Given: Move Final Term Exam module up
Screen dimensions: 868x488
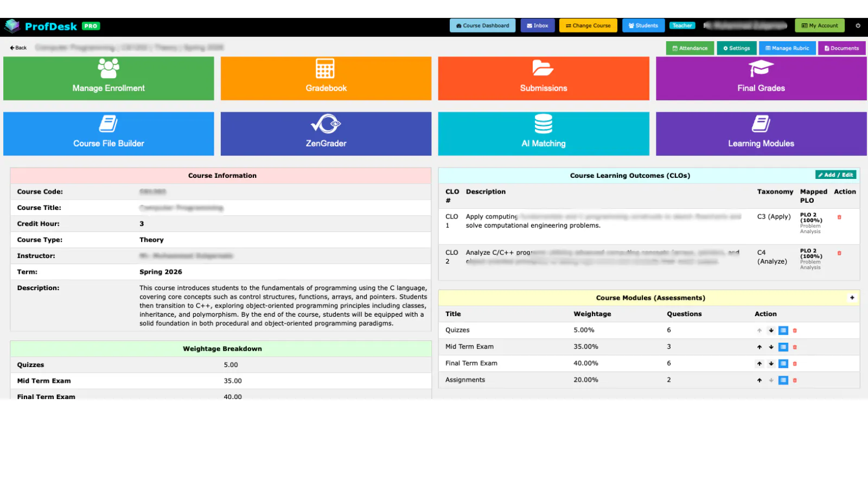Looking at the screenshot, I should click(759, 364).
